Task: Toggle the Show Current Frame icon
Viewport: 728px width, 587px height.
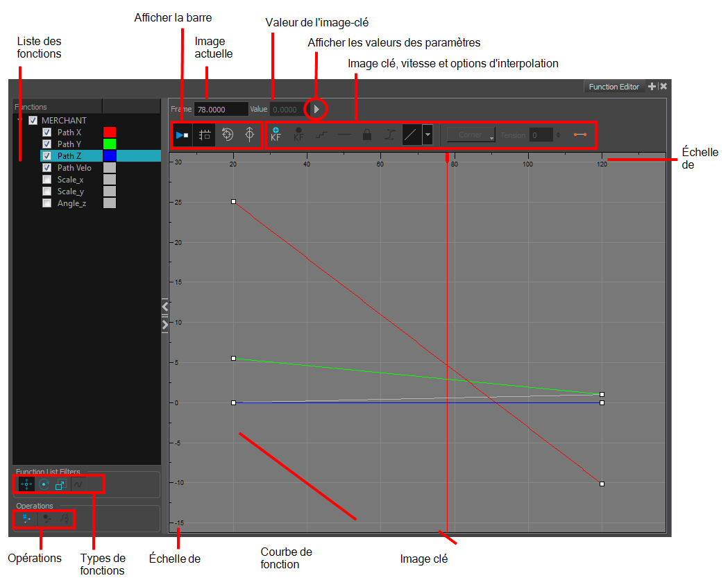Action: (x=183, y=135)
